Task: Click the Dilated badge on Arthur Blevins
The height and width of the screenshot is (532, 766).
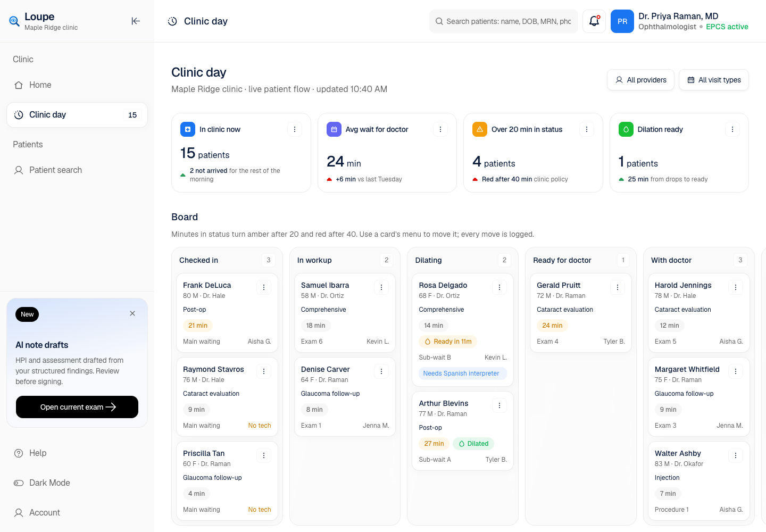Action: [x=473, y=444]
